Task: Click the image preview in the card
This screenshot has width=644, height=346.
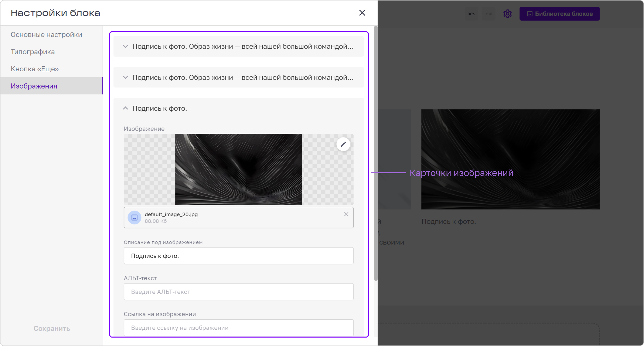Action: [x=239, y=169]
